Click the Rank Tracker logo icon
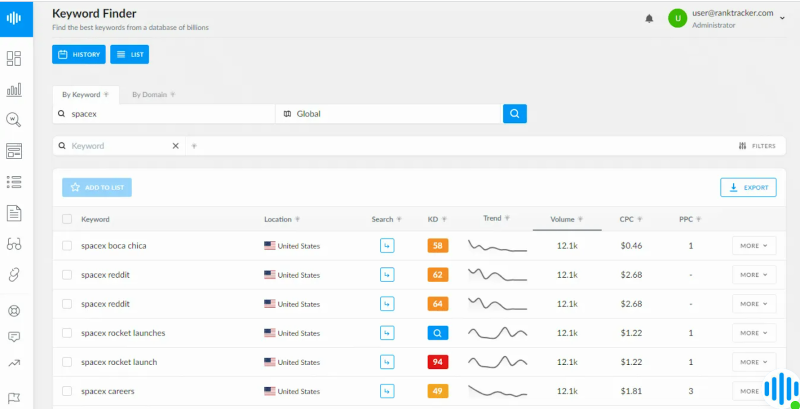The height and width of the screenshot is (409, 800). [x=14, y=18]
